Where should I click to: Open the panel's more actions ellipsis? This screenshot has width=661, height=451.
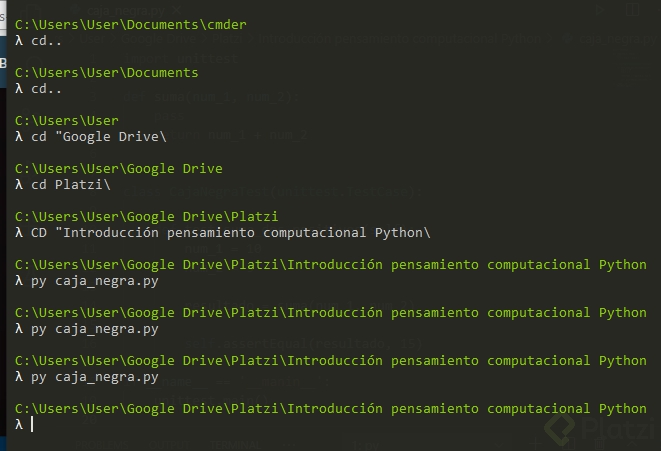coord(289,445)
